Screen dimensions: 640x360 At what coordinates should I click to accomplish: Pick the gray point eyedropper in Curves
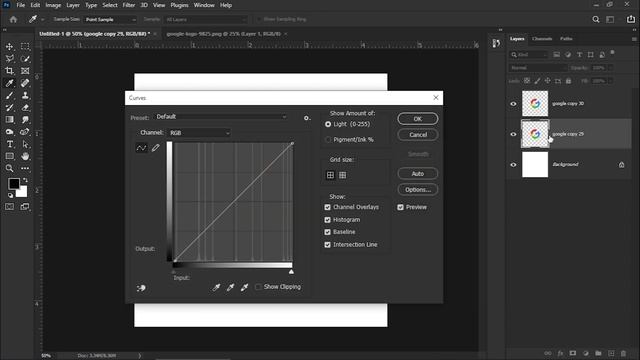tap(230, 288)
